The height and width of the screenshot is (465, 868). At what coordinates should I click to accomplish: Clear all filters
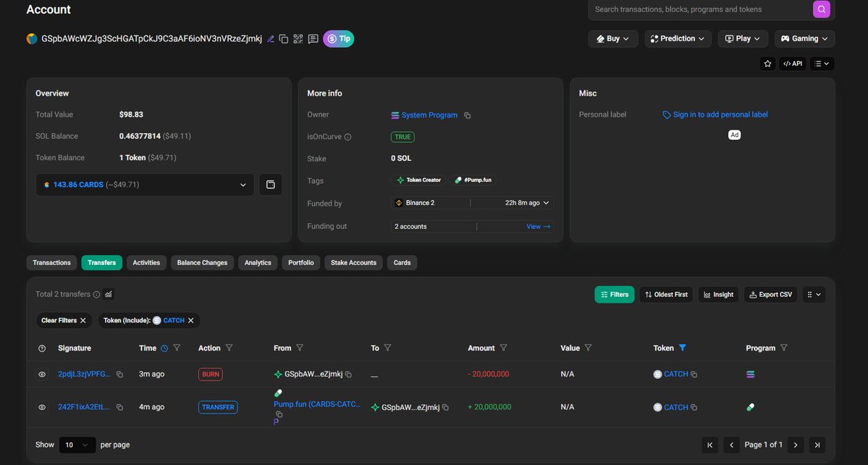[64, 321]
